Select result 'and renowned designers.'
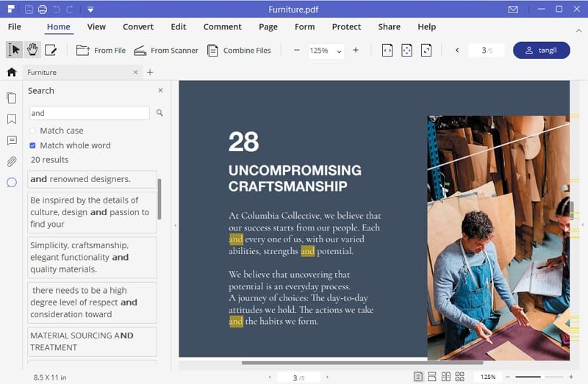 [92, 179]
